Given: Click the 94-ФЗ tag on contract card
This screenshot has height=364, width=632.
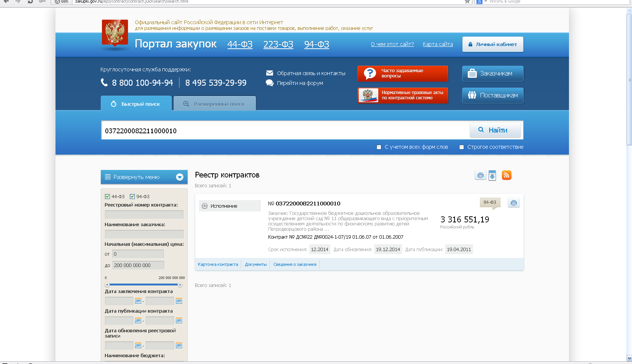Looking at the screenshot, I should coord(490,202).
